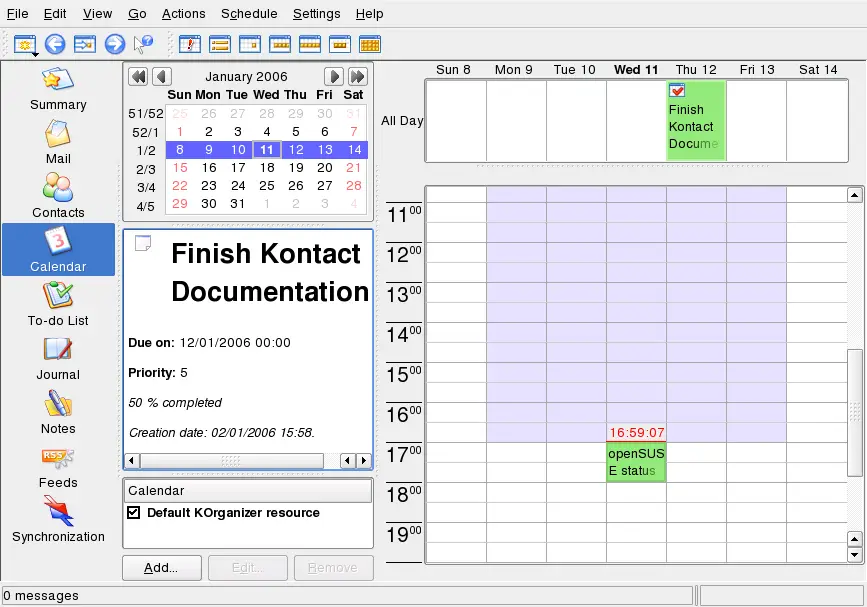Switch to Month view via toolbar icon
The width and height of the screenshot is (867, 607).
370,44
